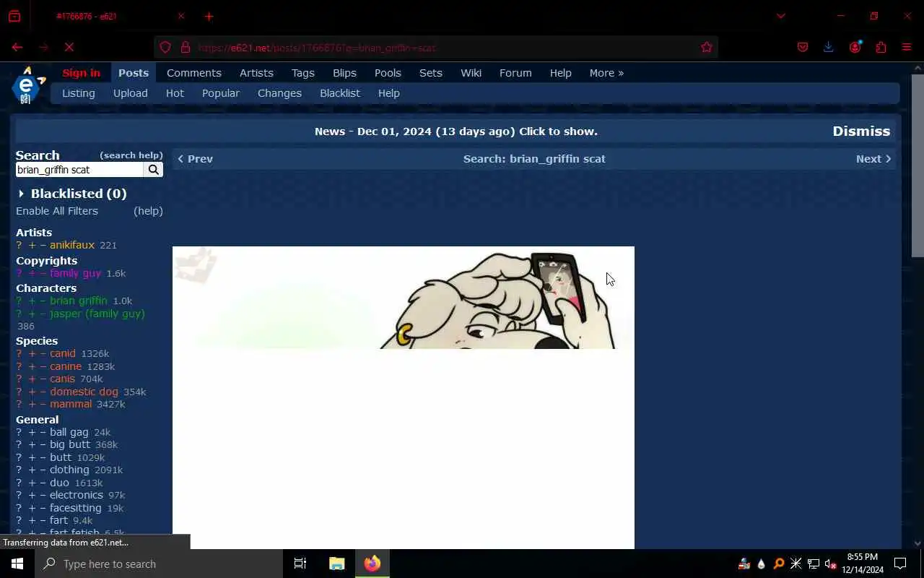Viewport: 924px width, 578px height.
Task: Open the anikifaux artist tag
Action: point(72,245)
